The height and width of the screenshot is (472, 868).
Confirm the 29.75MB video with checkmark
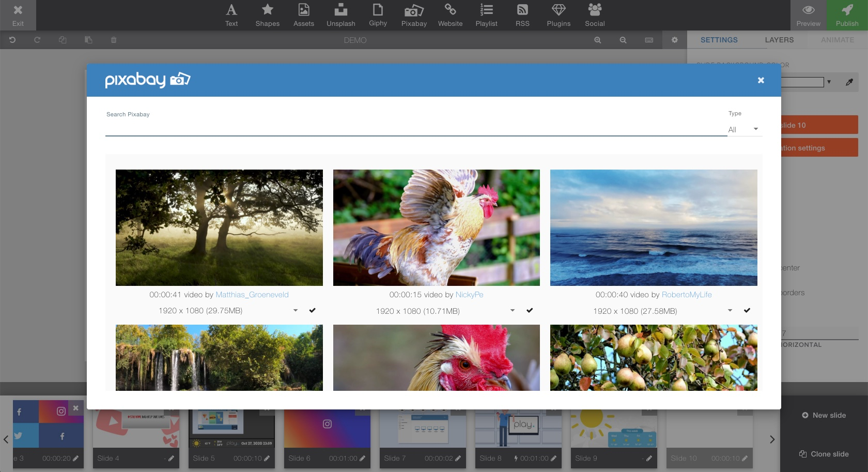click(313, 311)
